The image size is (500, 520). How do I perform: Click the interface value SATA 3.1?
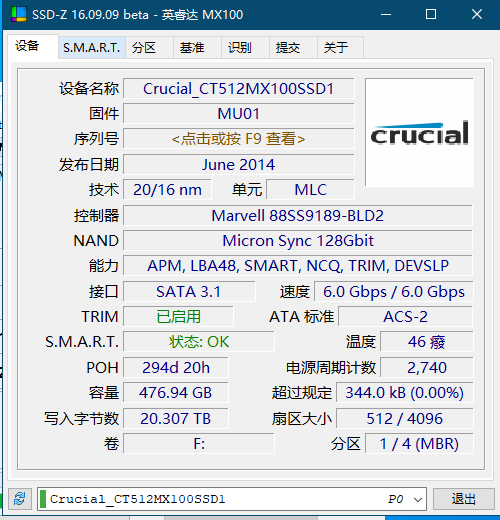click(x=189, y=292)
